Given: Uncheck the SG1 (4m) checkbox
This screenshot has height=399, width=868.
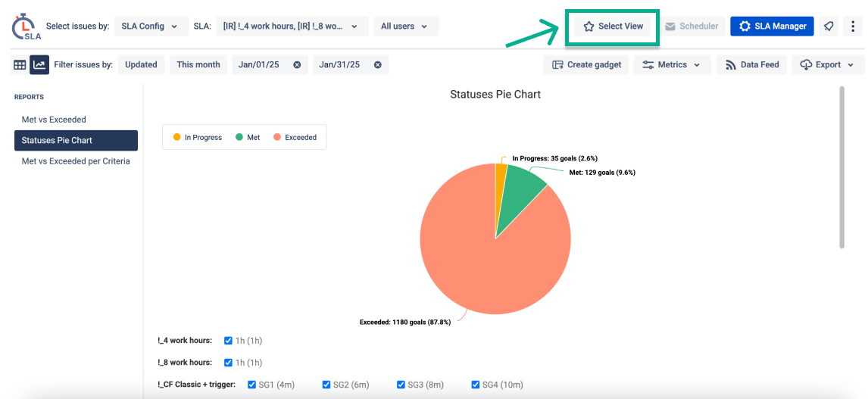Looking at the screenshot, I should pyautogui.click(x=252, y=385).
